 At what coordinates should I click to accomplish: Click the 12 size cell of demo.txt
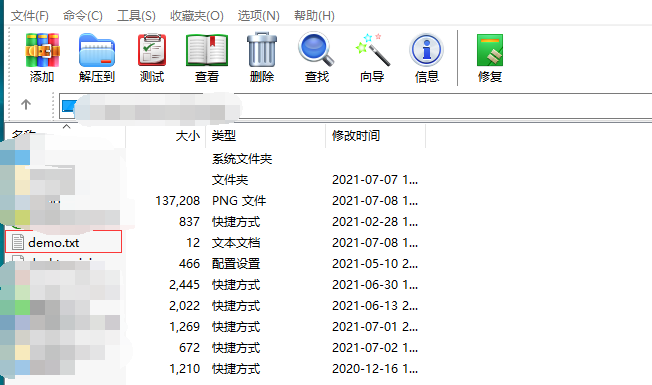pos(193,243)
